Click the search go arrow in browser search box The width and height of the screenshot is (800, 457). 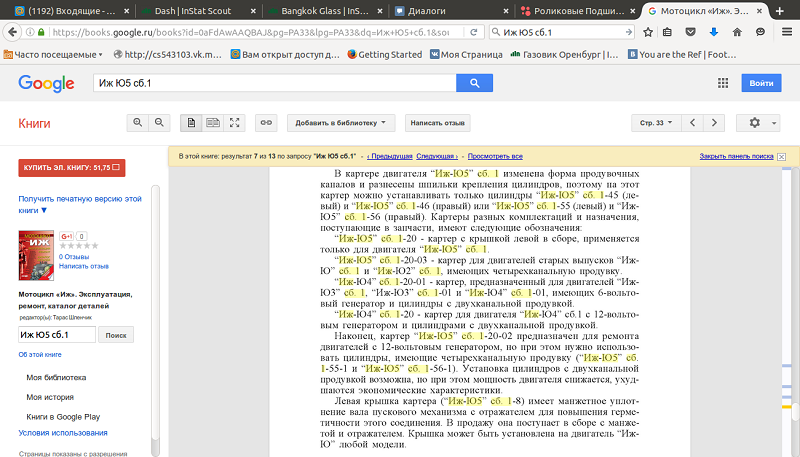629,32
